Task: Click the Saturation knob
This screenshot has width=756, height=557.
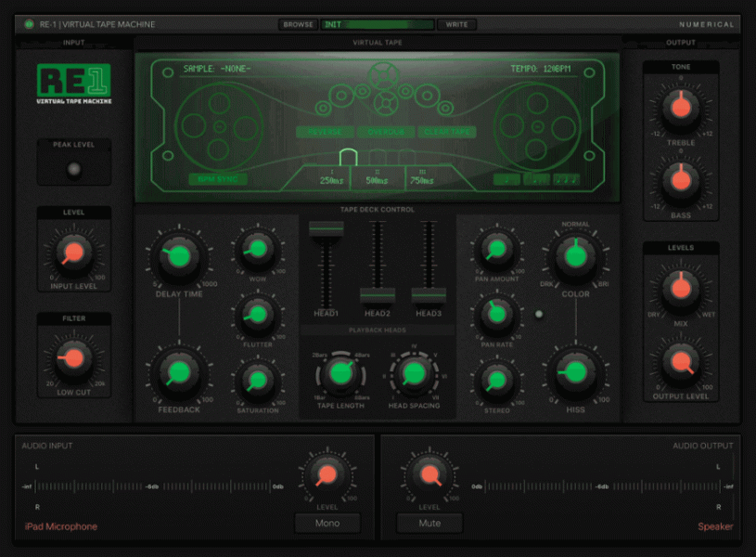Action: 257,378
